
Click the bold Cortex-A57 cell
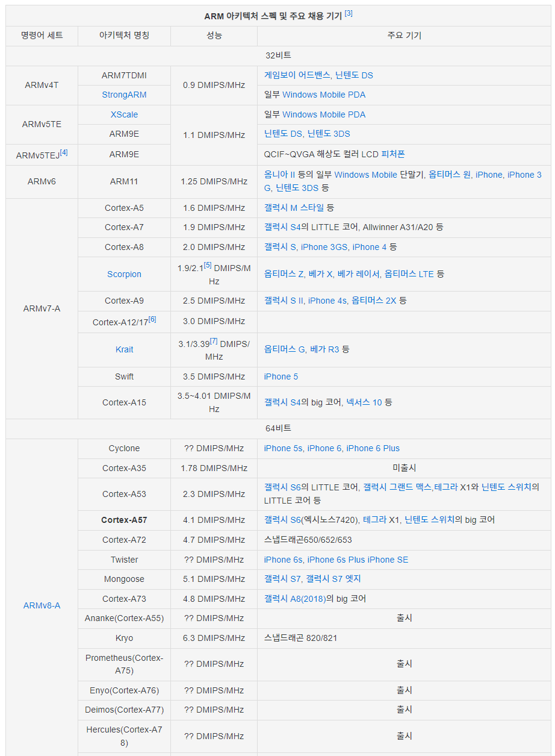click(x=124, y=520)
